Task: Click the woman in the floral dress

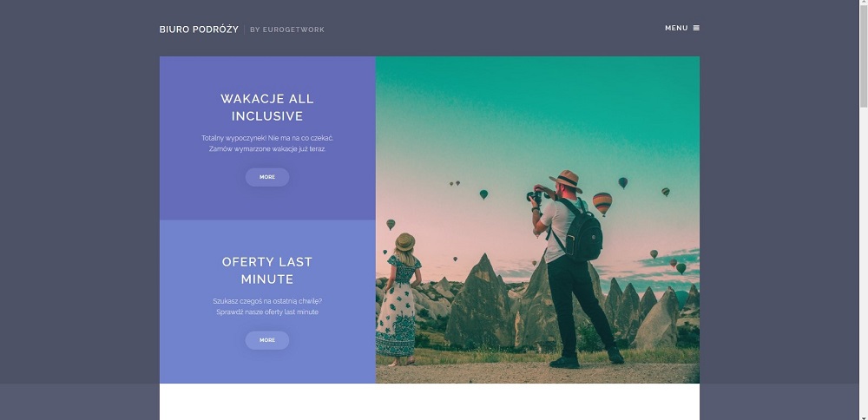Action: pyautogui.click(x=398, y=300)
